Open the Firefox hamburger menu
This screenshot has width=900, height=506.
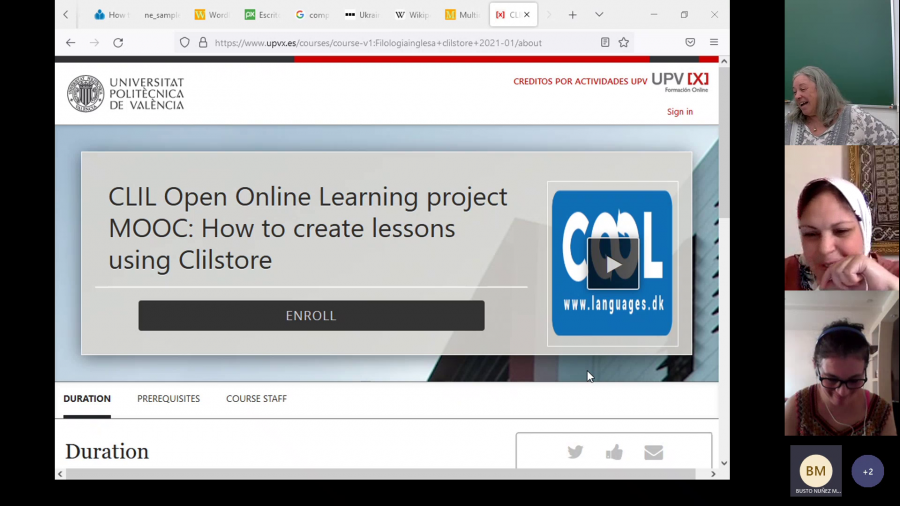tap(714, 42)
